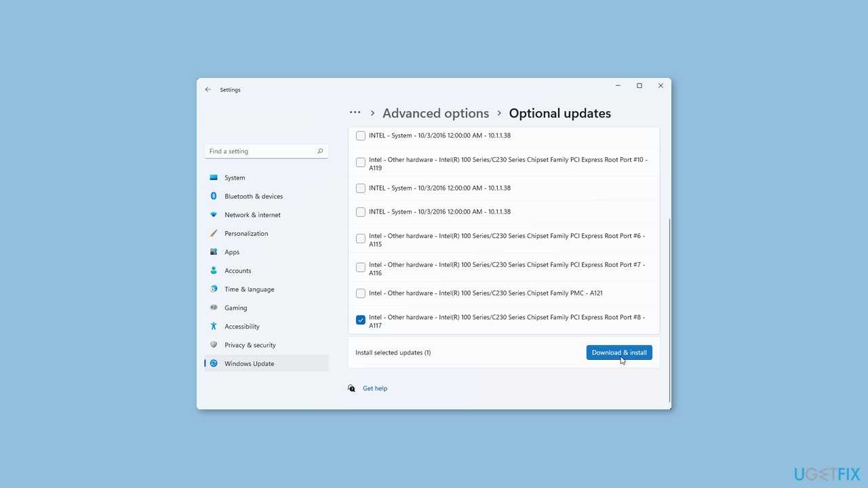868x488 pixels.
Task: Click the Download & install button
Action: pyautogui.click(x=619, y=352)
